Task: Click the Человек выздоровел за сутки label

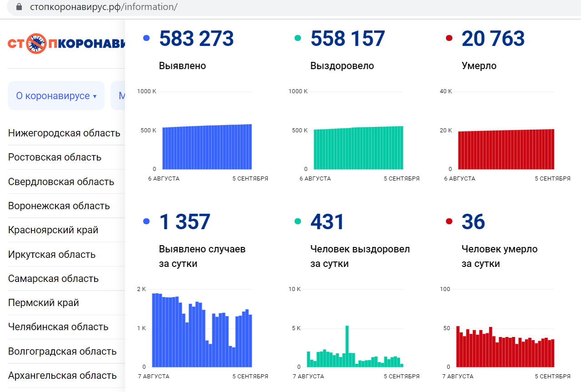Action: (x=360, y=256)
